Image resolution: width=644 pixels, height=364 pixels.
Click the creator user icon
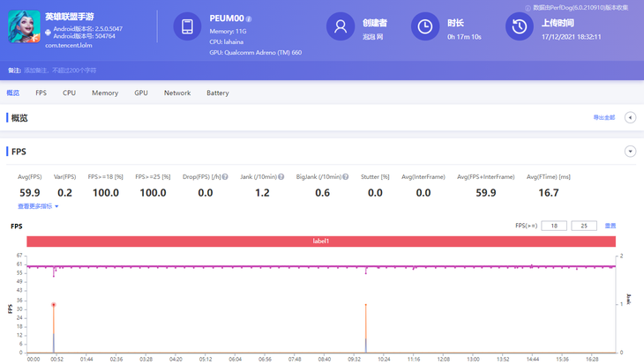(x=340, y=26)
